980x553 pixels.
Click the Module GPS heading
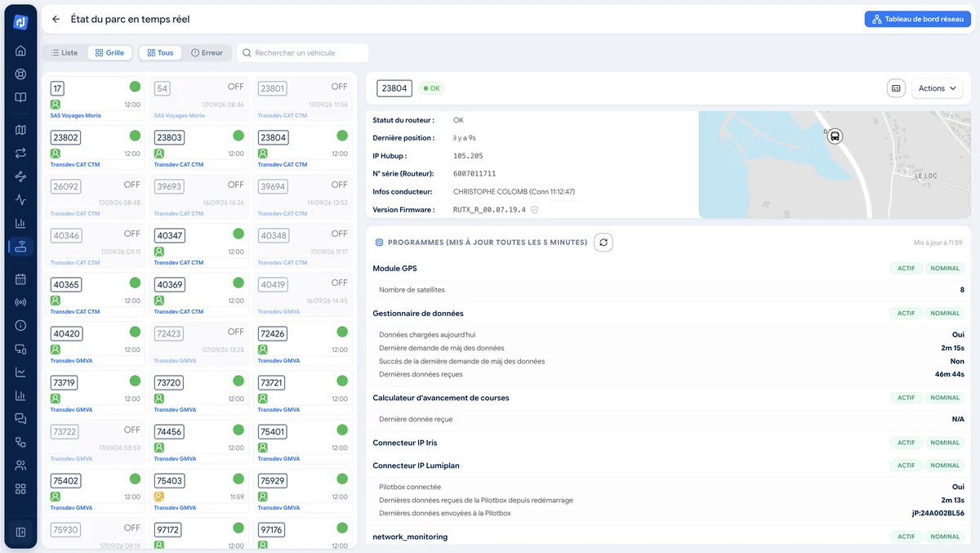tap(395, 269)
